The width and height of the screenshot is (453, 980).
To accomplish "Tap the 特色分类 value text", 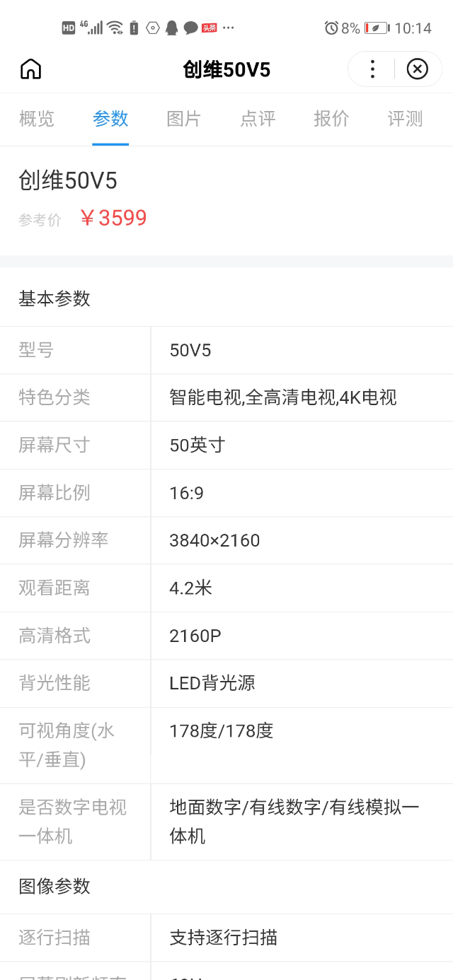I will click(283, 397).
